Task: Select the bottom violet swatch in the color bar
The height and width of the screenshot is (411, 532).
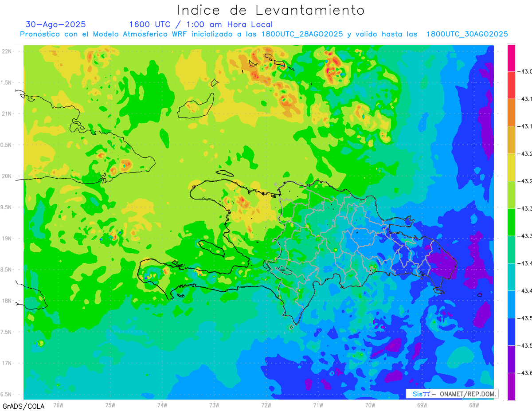Action: coord(511,386)
